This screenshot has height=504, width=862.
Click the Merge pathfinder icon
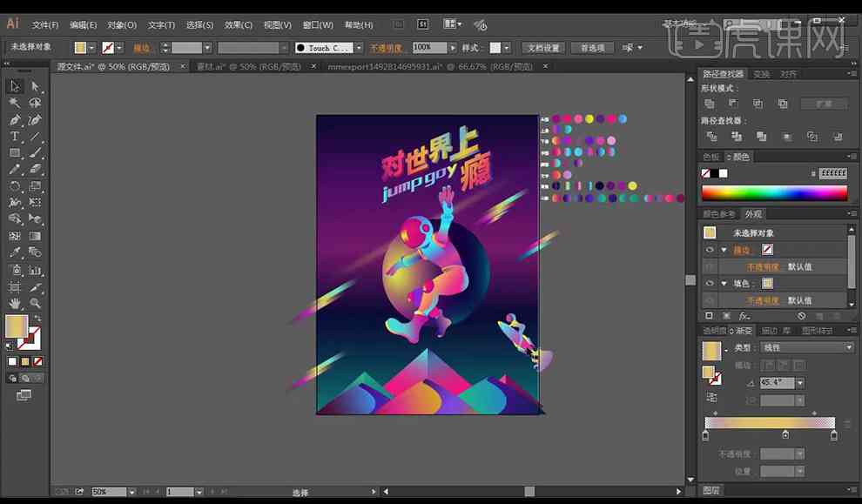pyautogui.click(x=761, y=137)
